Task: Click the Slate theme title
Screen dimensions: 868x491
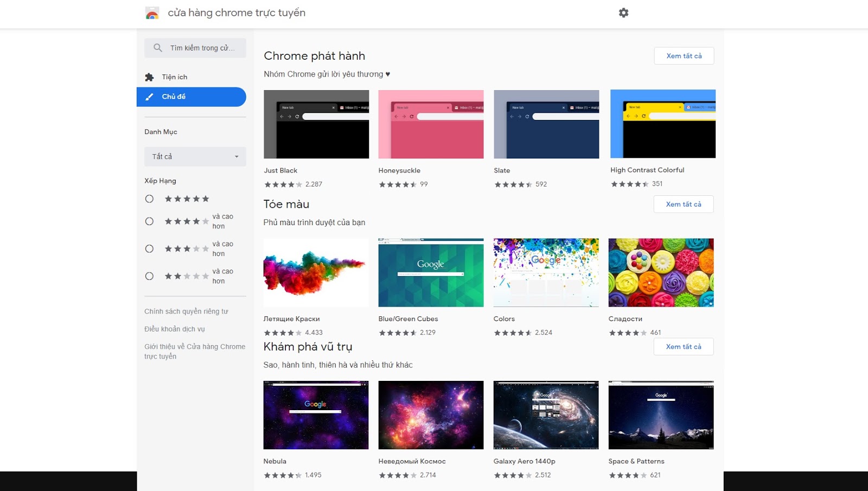Action: [502, 170]
